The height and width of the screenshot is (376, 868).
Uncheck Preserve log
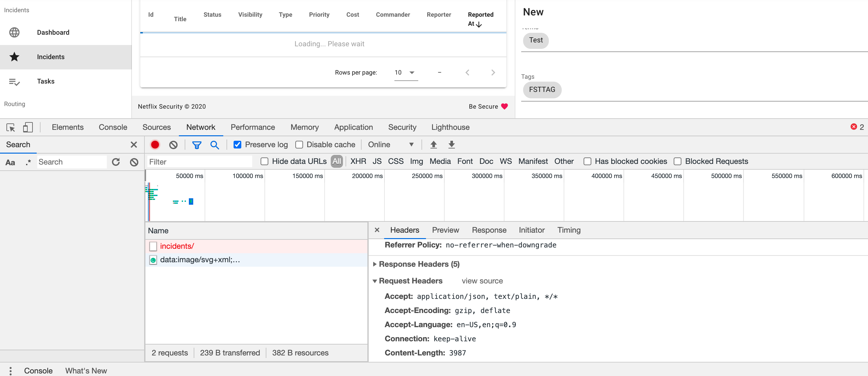tap(238, 144)
